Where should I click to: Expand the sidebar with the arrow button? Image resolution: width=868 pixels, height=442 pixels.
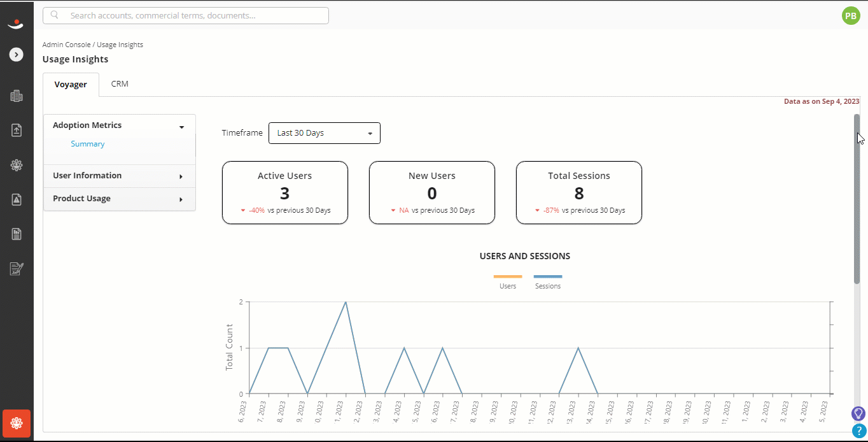(17, 55)
